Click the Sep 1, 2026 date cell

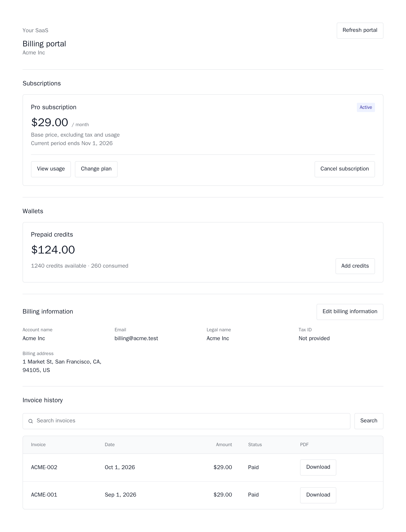[x=120, y=495]
